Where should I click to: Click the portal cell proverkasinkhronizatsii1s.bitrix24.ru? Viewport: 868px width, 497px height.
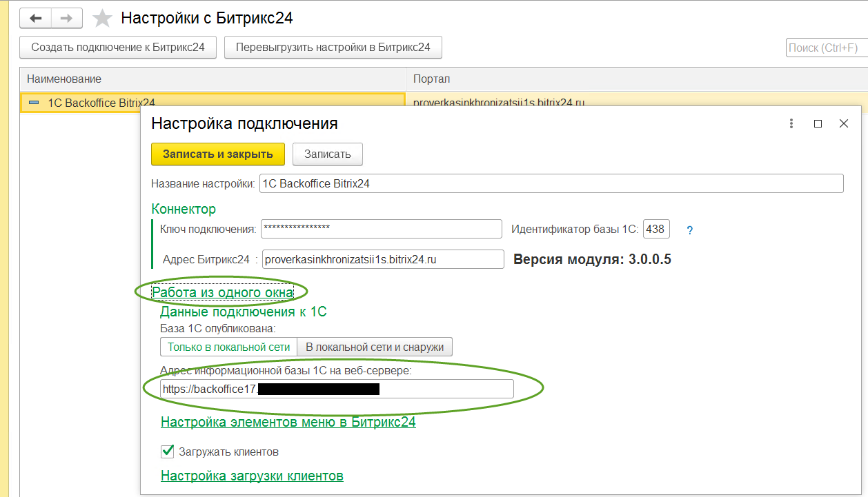[499, 103]
